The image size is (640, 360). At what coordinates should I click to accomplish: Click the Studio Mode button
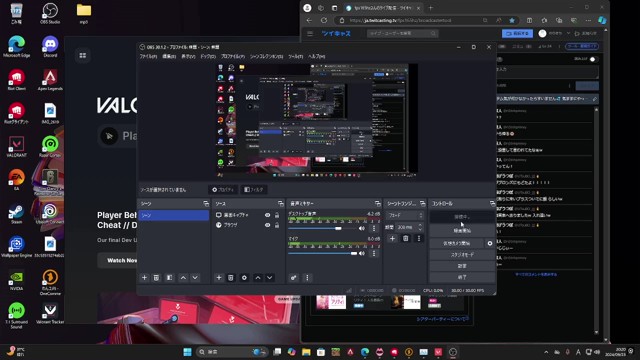pos(462,255)
